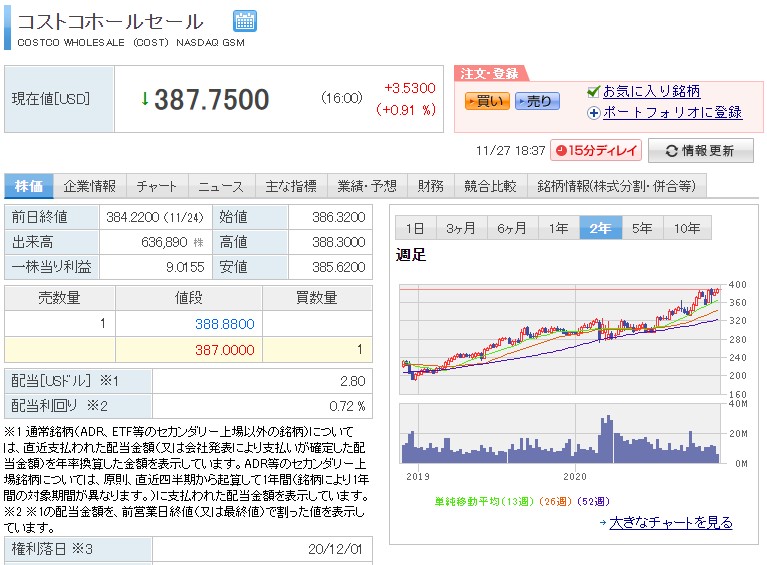Click the down arrow beside current price
Image resolution: width=767 pixels, height=565 pixels.
tap(145, 99)
